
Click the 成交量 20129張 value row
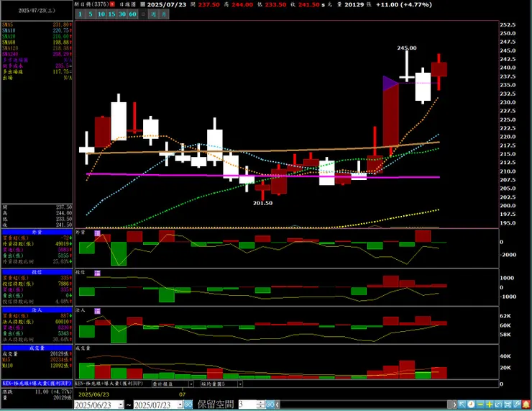[x=37, y=354]
